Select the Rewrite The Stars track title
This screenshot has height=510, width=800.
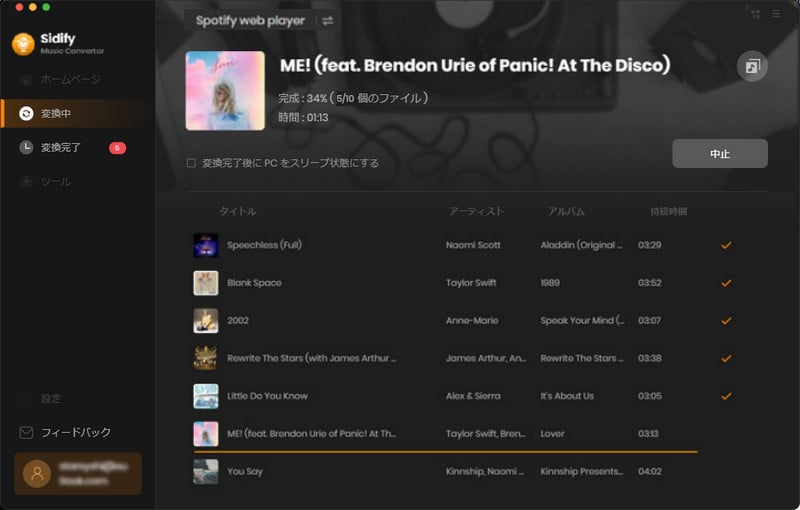point(312,359)
